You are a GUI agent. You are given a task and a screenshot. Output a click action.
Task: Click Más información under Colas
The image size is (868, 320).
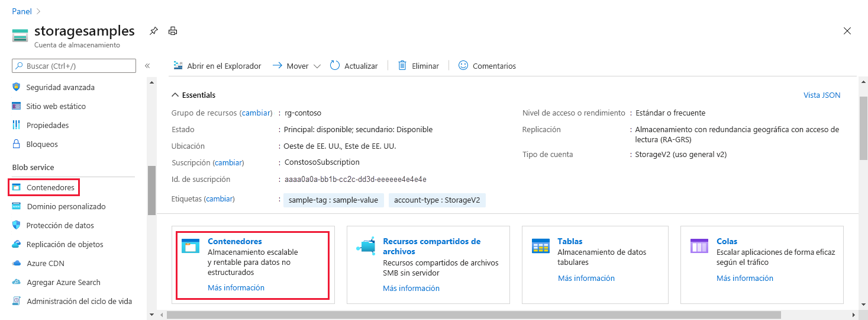745,278
